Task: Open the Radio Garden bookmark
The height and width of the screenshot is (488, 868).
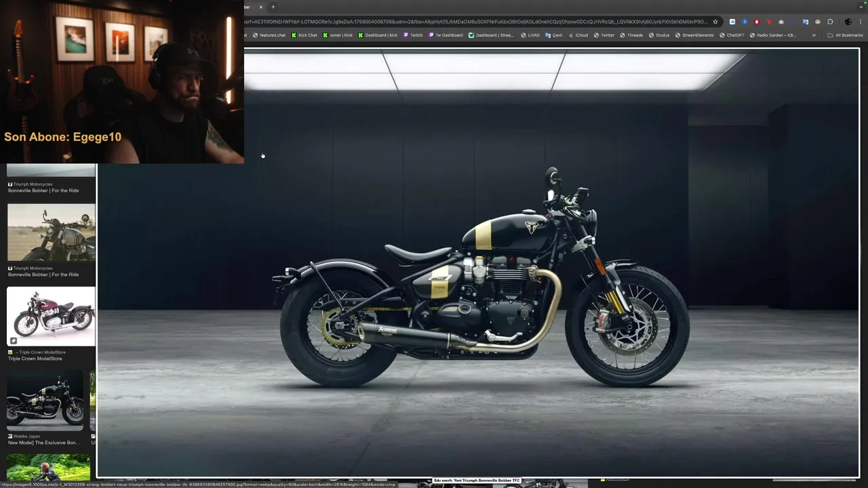Action: pos(773,35)
